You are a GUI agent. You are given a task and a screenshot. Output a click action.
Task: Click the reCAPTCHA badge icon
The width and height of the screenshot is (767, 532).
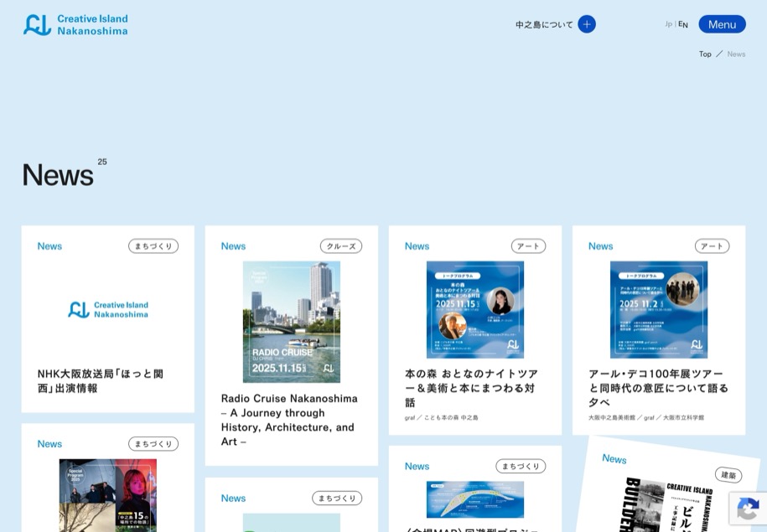click(748, 509)
